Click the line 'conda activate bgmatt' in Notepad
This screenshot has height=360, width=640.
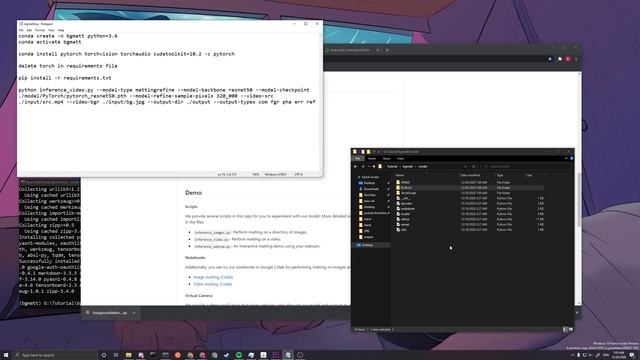coord(50,42)
